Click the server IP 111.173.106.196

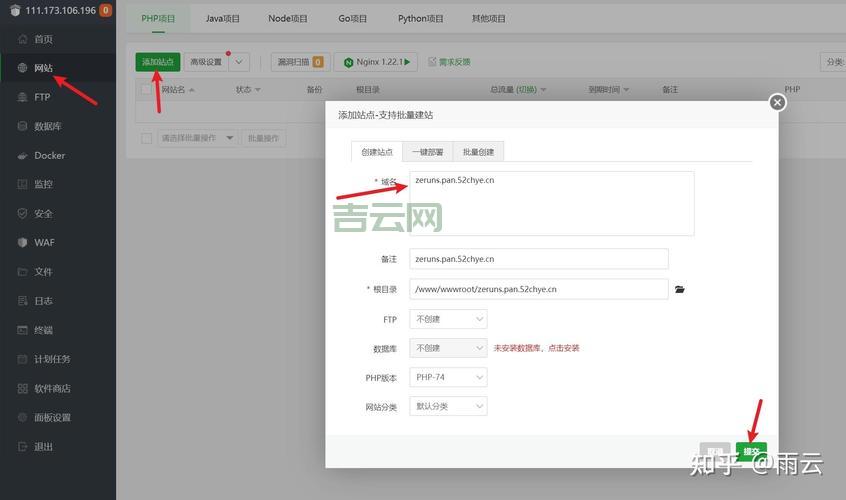coord(60,10)
